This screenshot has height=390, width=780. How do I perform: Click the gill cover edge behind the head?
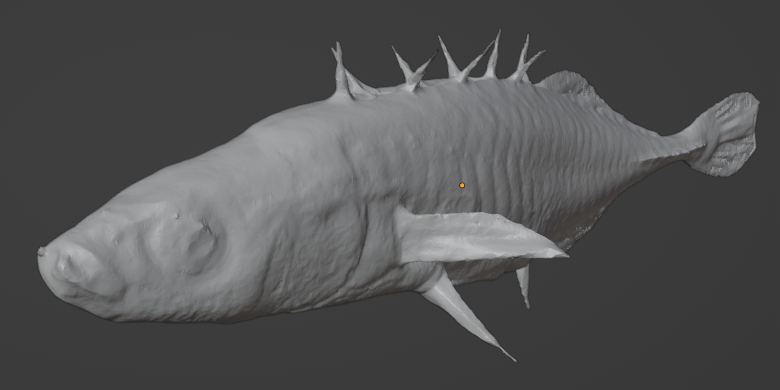click(x=366, y=234)
